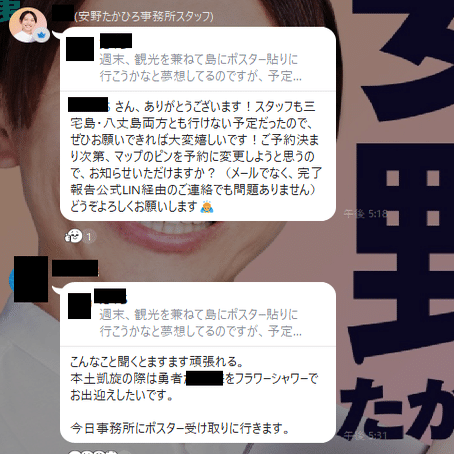
Task: Open the second sender's redacted avatar
Action: 31,279
